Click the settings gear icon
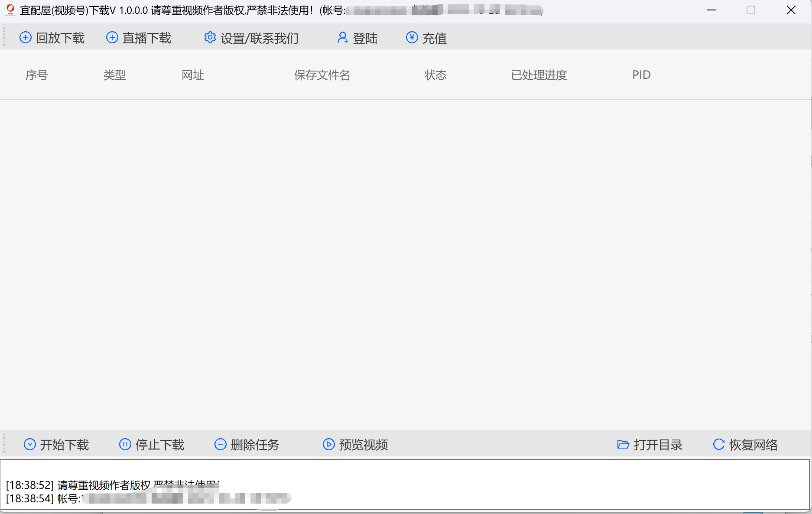The image size is (812, 514). (210, 38)
